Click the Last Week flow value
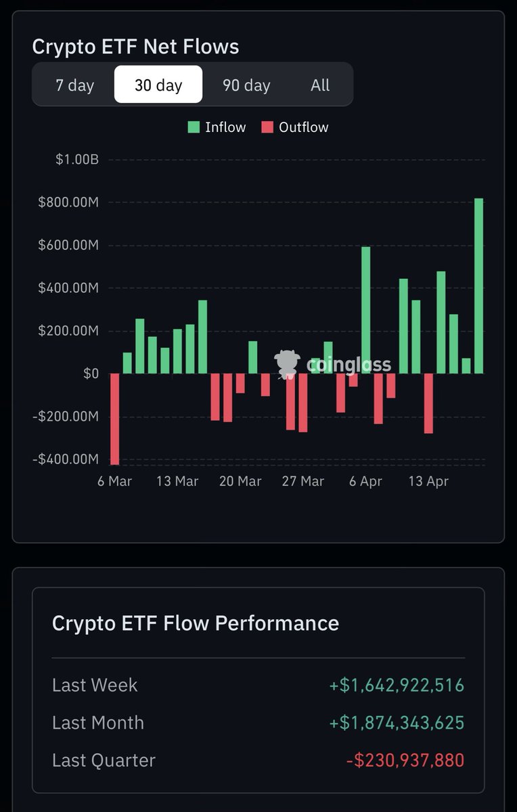 click(x=397, y=685)
